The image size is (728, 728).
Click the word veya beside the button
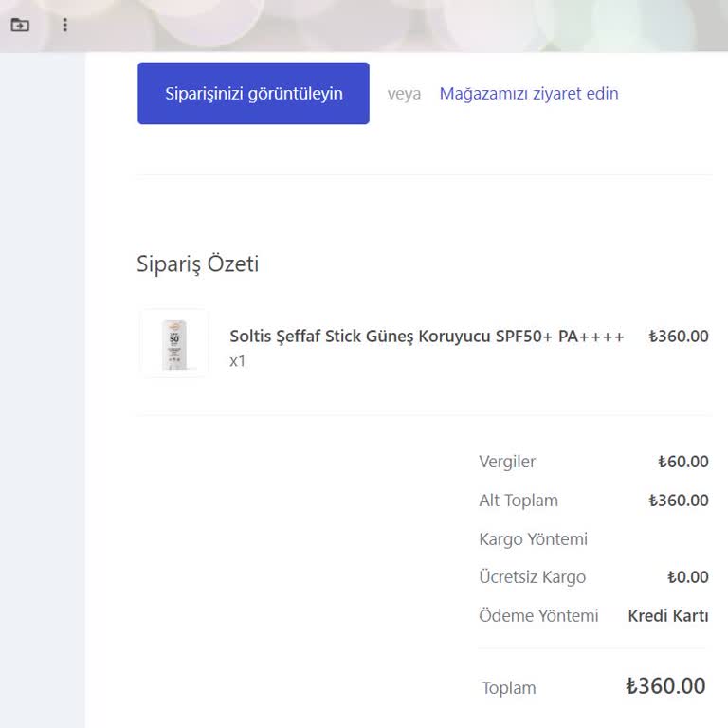404,94
